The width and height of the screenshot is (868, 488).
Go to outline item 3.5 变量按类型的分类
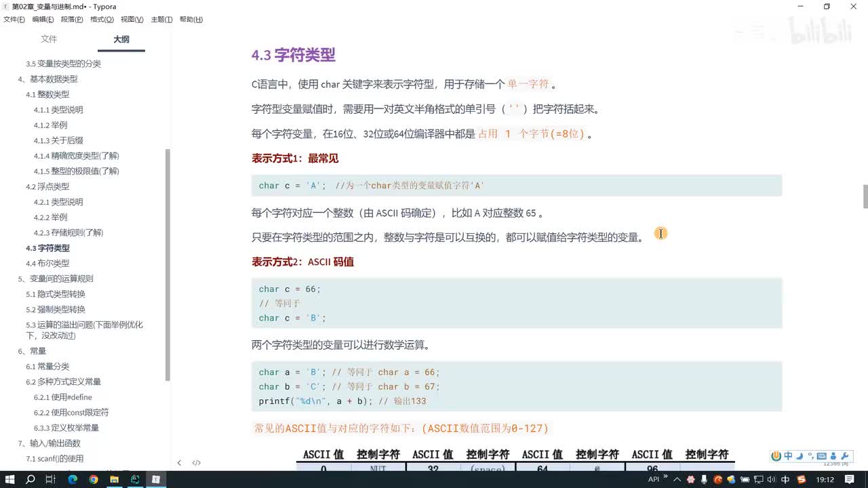coord(64,64)
